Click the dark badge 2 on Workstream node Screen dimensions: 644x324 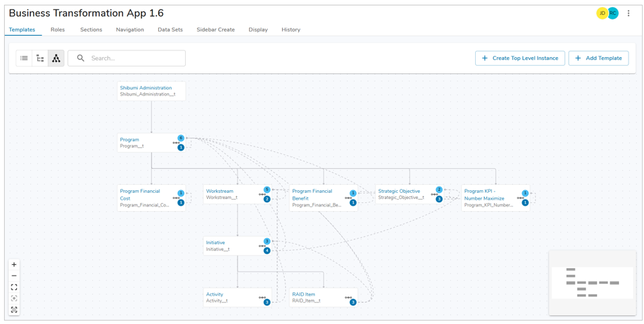267,200
